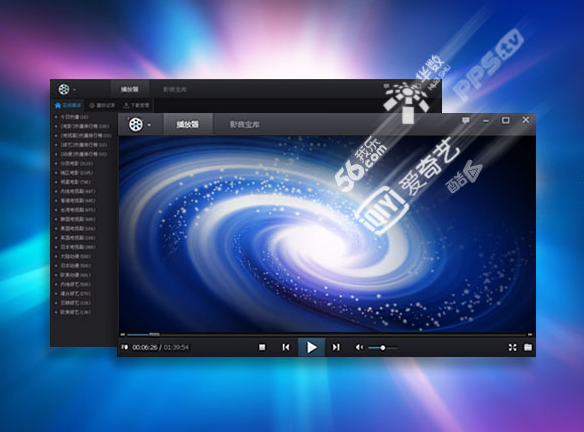Skip to the next track
The image size is (584, 432).
pyautogui.click(x=336, y=347)
